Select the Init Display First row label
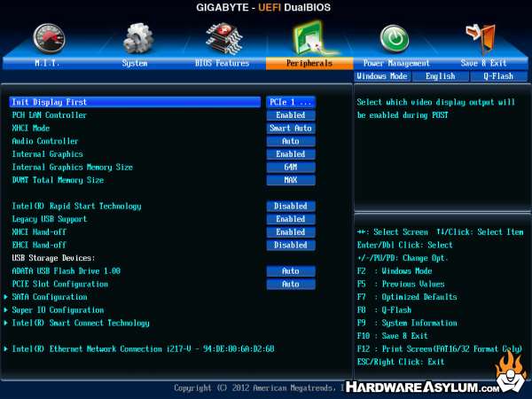 50,102
